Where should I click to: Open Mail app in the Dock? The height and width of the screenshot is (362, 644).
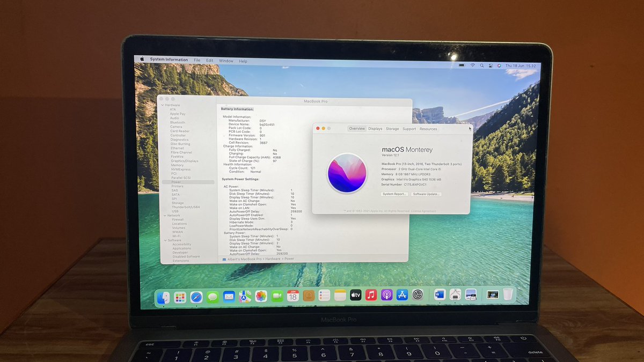pyautogui.click(x=229, y=297)
